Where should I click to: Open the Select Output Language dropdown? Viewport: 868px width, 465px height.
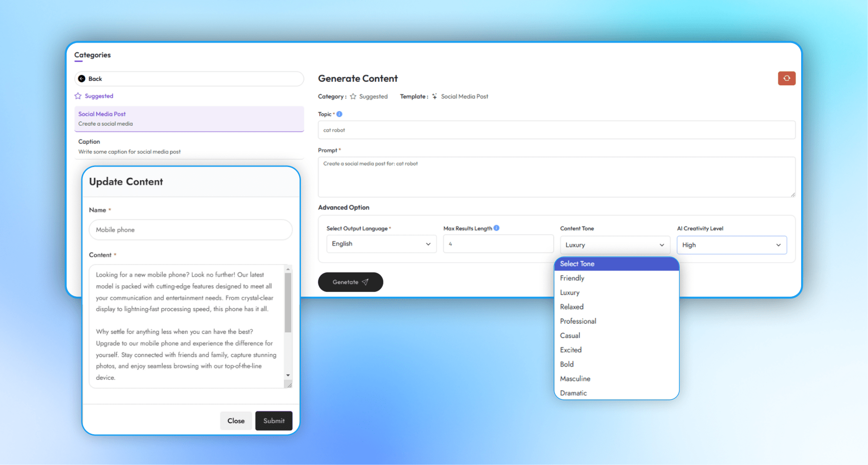(x=381, y=244)
